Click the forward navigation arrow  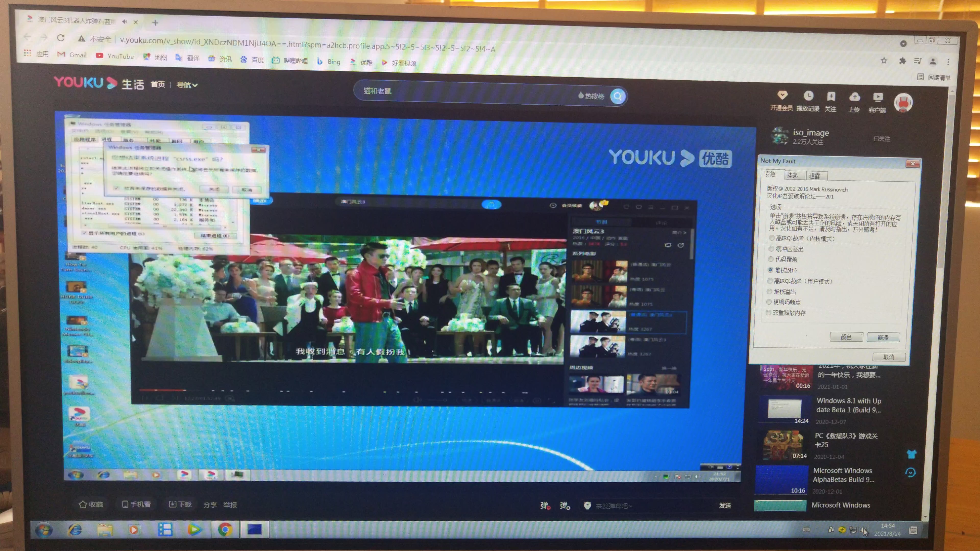[x=44, y=37]
